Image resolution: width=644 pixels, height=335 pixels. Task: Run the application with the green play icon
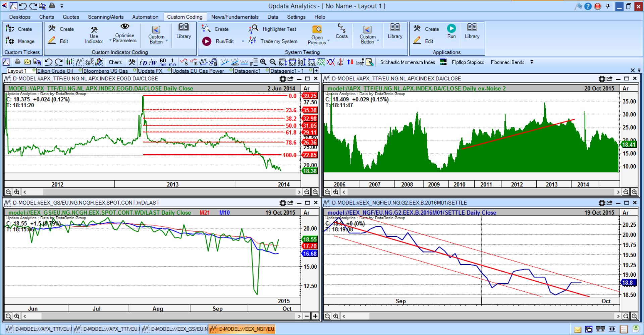pos(451,28)
